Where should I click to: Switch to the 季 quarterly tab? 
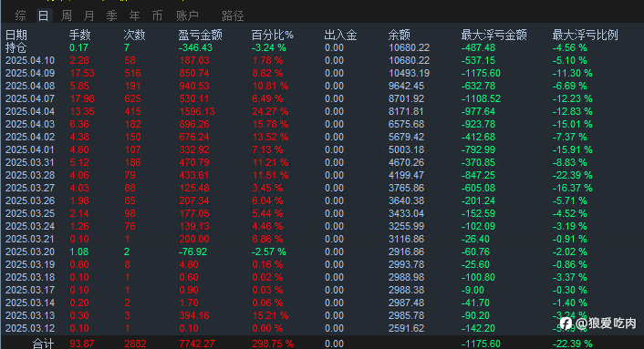point(111,16)
